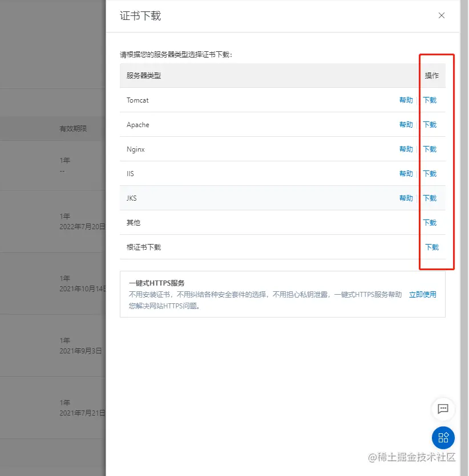Select the Nginx server type text
This screenshot has height=476, width=469.
coord(135,149)
